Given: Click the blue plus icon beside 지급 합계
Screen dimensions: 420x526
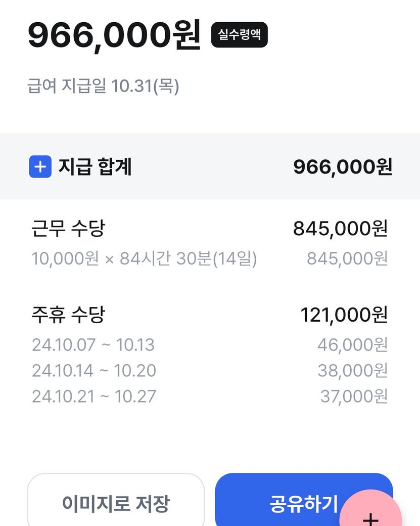Looking at the screenshot, I should [40, 167].
